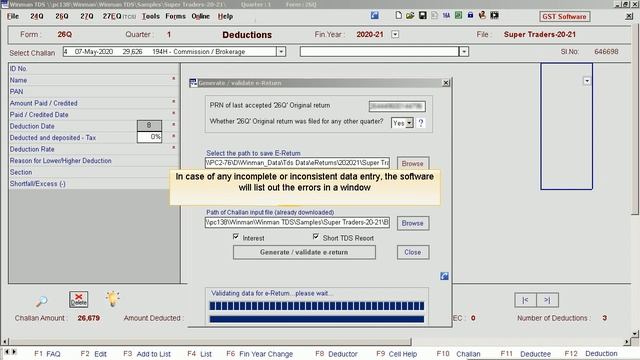
Task: Click F4 List shortcut
Action: [x=200, y=354]
